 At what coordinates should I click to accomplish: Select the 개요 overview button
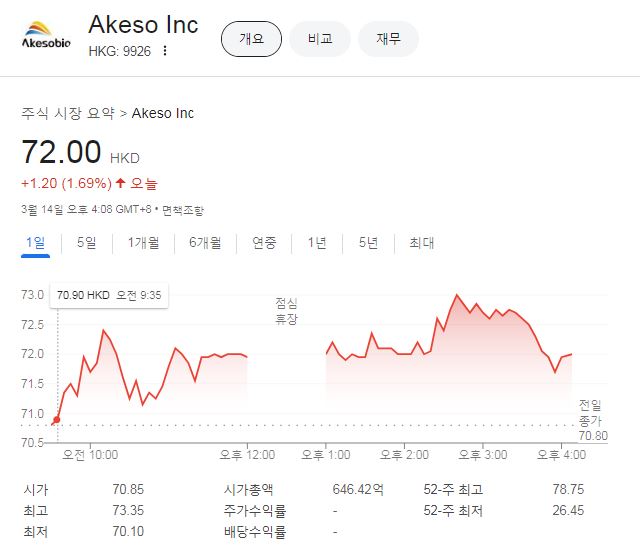tap(251, 39)
